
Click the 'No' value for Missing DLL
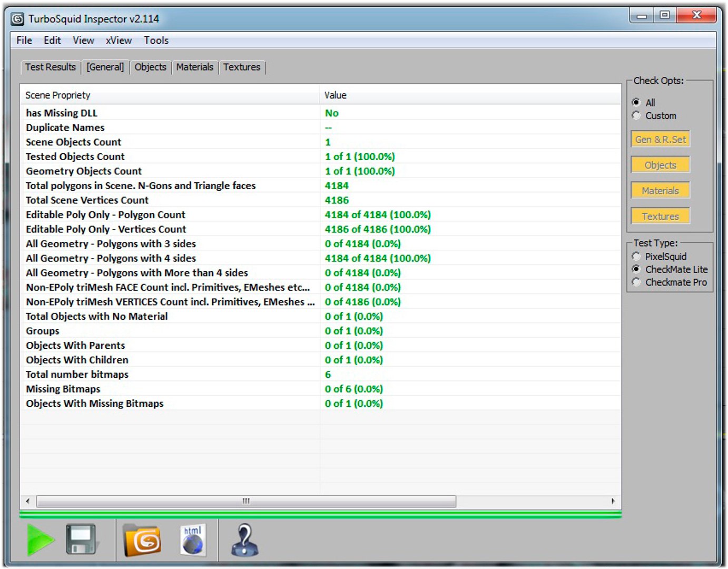tap(332, 113)
